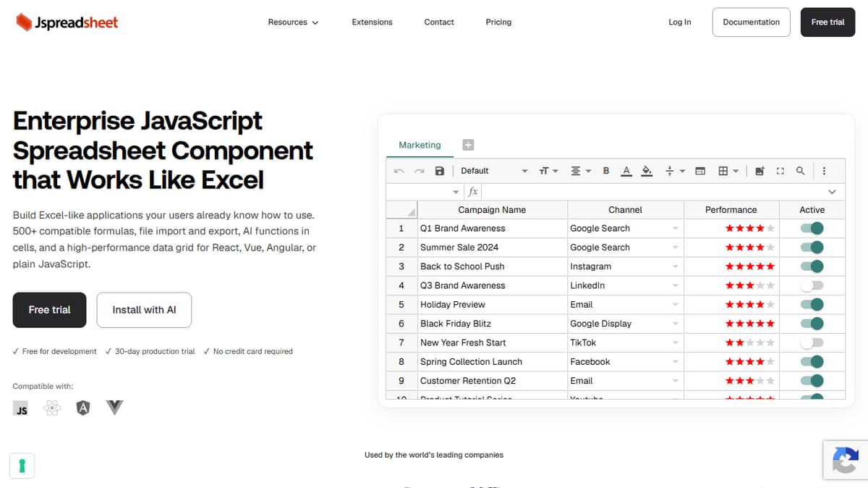868x488 pixels.
Task: Open the cell borders tool
Action: coord(728,171)
